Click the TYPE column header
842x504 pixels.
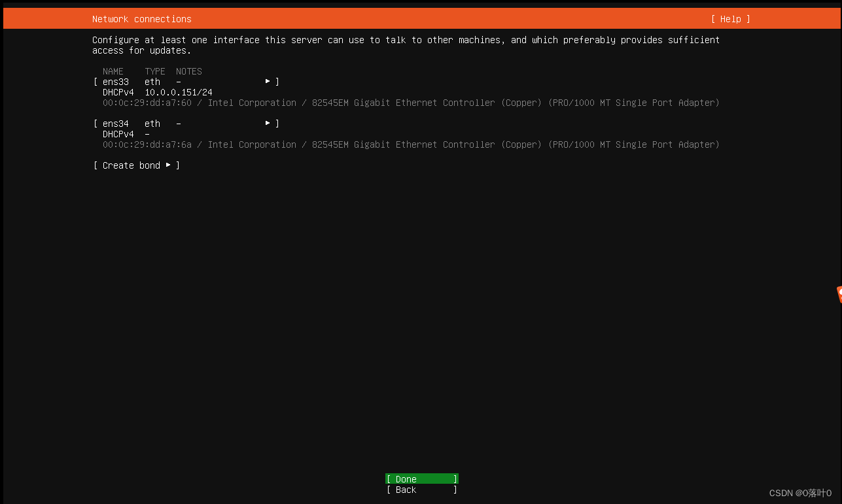click(x=155, y=71)
